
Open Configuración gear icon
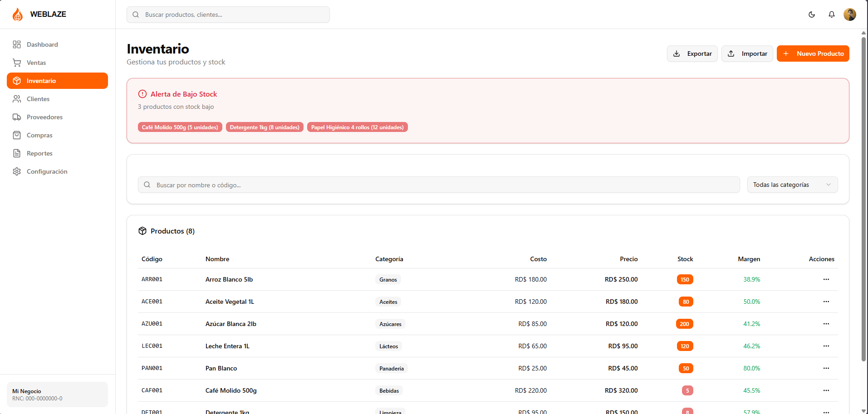17,171
